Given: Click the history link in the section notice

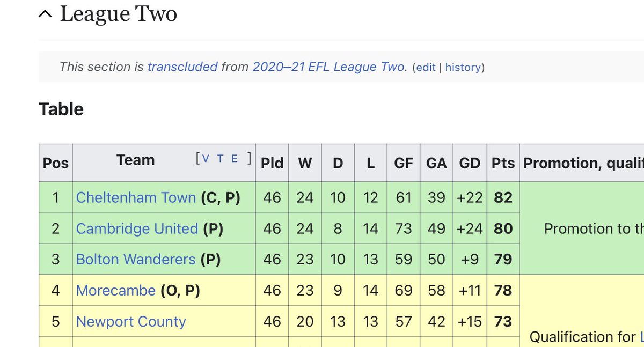Looking at the screenshot, I should click(463, 68).
